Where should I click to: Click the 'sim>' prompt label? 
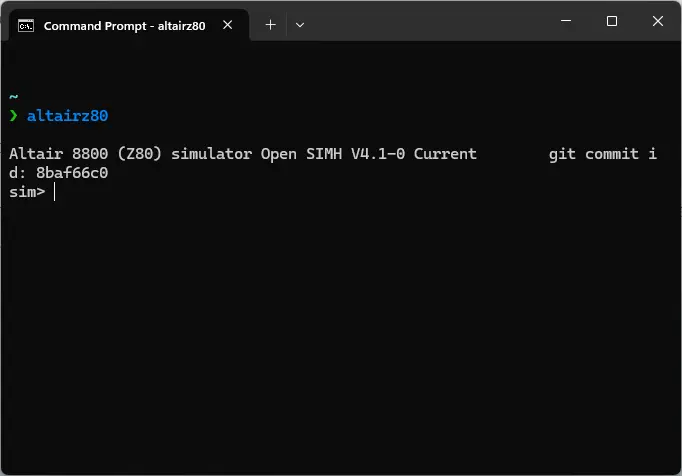(27, 192)
